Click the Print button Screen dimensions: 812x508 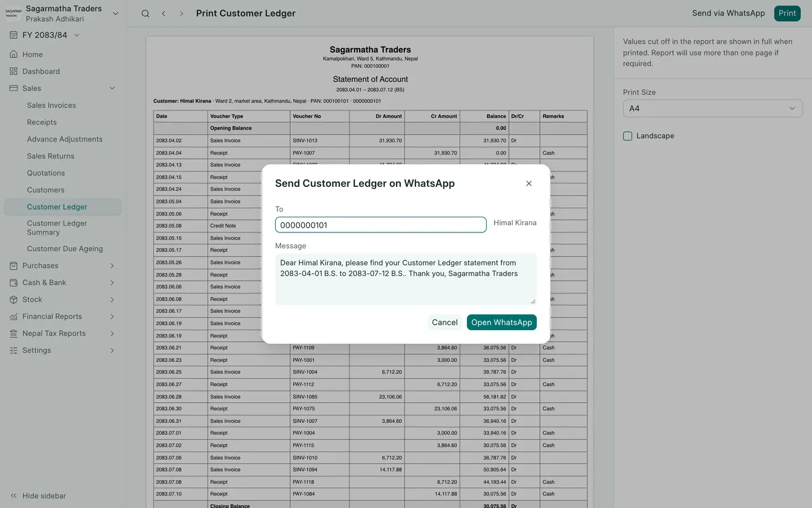[x=787, y=14]
